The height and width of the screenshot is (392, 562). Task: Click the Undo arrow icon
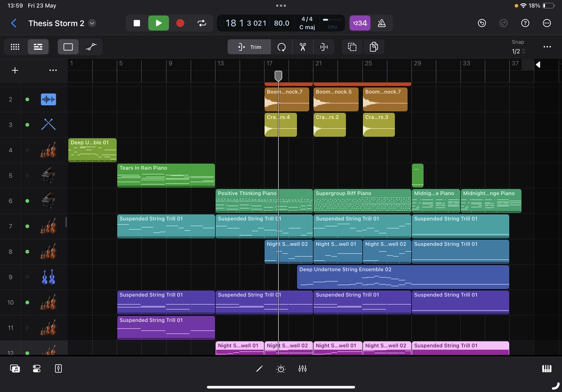482,23
